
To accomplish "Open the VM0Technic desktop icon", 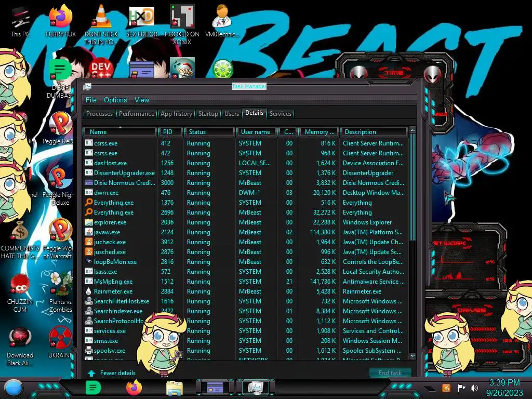I will click(222, 21).
